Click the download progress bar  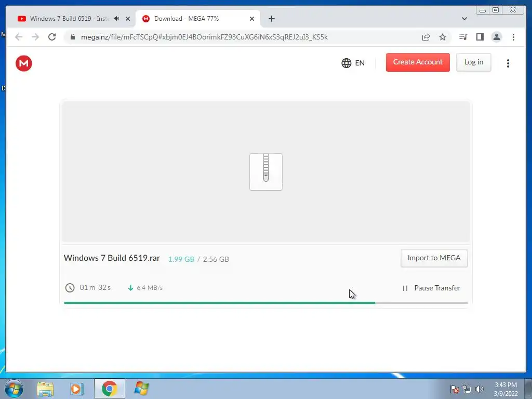pyautogui.click(x=265, y=303)
